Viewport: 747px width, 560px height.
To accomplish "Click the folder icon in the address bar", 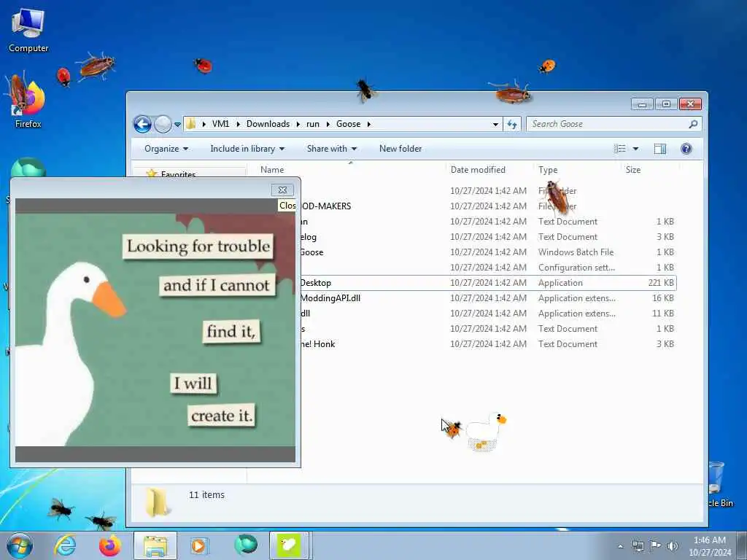I will point(190,124).
